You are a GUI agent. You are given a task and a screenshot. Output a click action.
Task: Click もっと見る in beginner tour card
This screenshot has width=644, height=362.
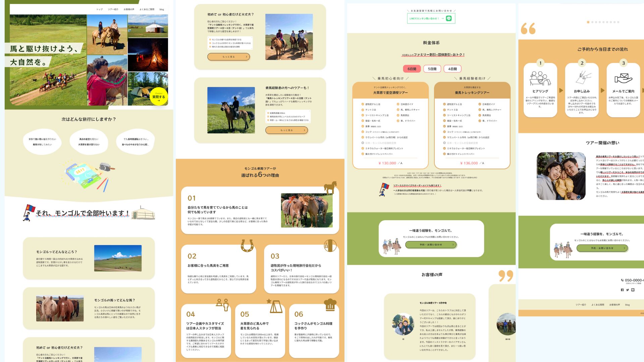(x=228, y=57)
